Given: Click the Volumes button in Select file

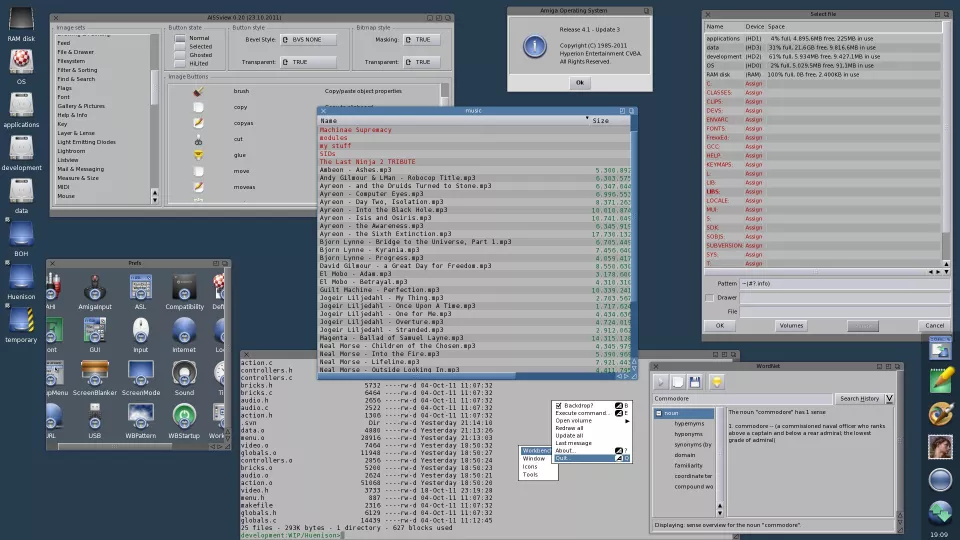Looking at the screenshot, I should (x=791, y=325).
